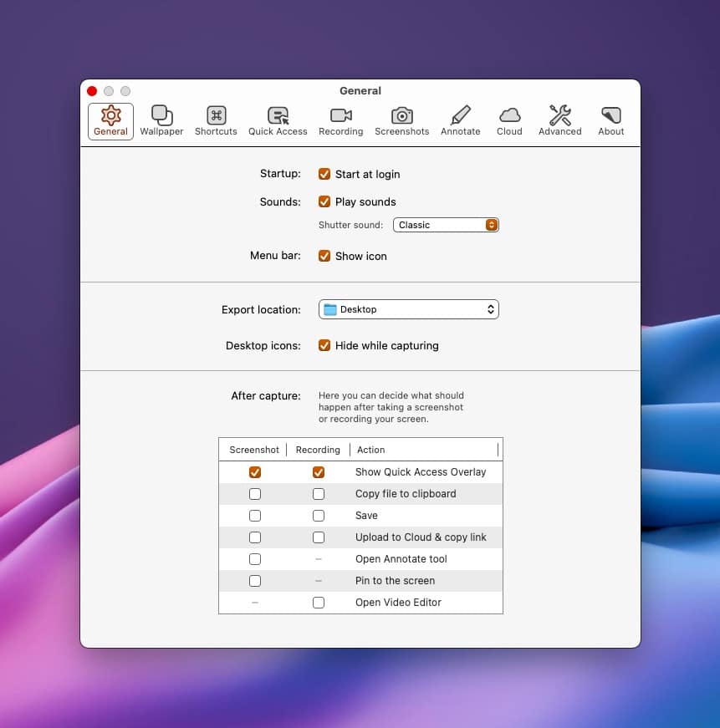Click the Recording column header
Image resolution: width=720 pixels, height=728 pixels.
(x=318, y=450)
